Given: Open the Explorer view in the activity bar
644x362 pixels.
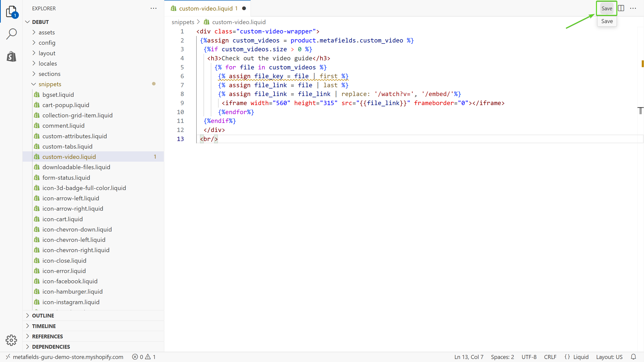Looking at the screenshot, I should (x=11, y=11).
